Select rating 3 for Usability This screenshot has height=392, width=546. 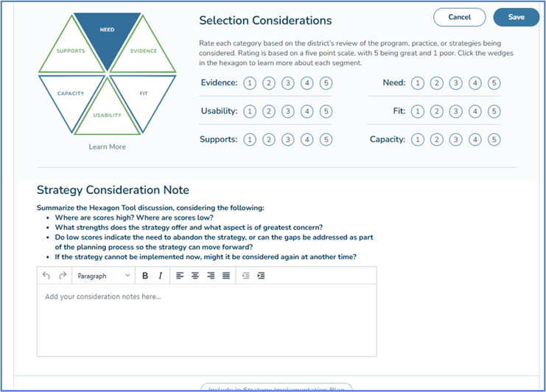288,112
